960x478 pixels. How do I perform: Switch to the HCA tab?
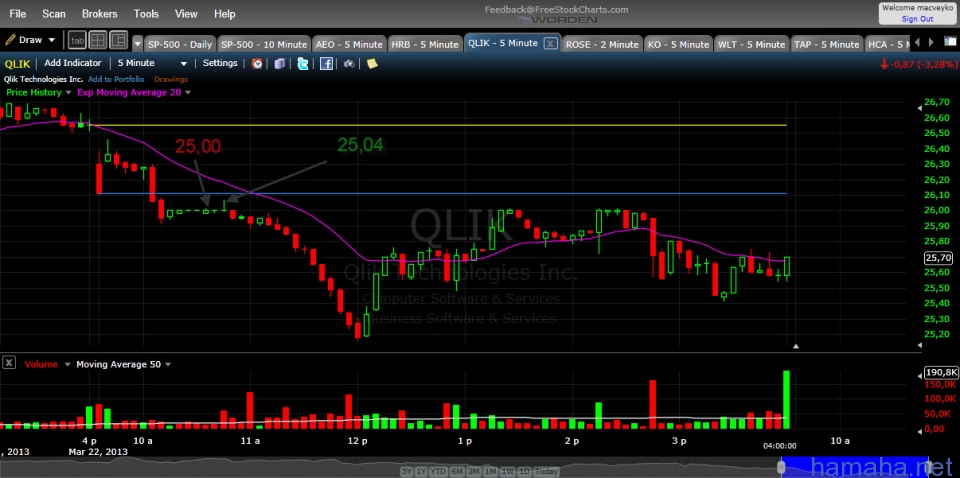point(888,44)
